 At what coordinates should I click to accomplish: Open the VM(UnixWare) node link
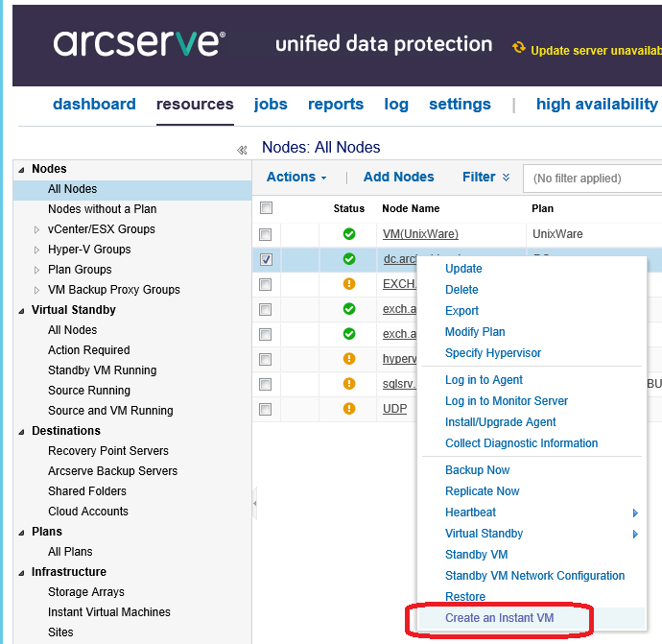coord(420,234)
